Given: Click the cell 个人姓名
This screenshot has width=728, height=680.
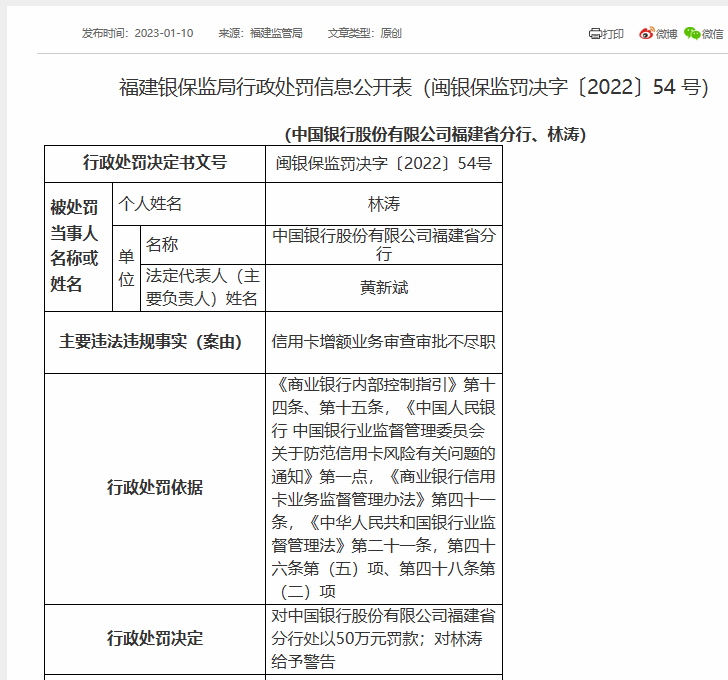Looking at the screenshot, I should coord(189,204).
